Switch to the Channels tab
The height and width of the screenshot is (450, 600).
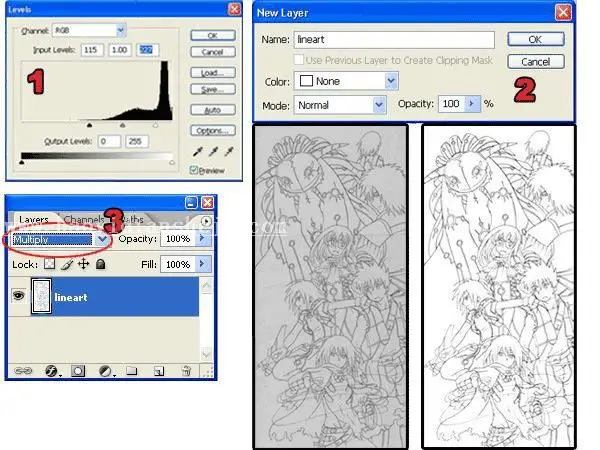[83, 219]
